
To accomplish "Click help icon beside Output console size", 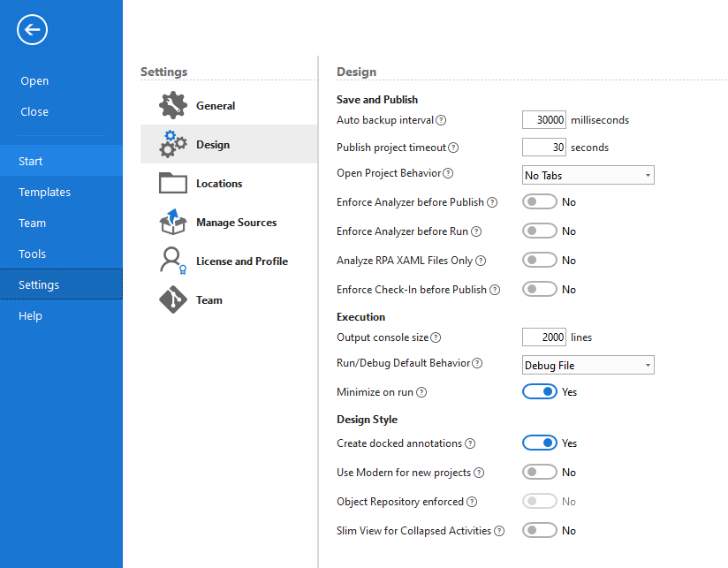I will pos(436,337).
